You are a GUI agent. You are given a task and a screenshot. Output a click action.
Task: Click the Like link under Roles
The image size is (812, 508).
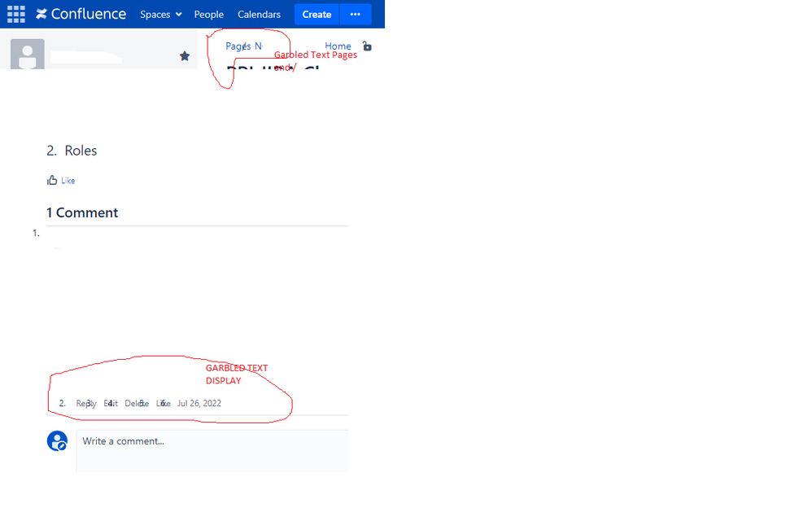pyautogui.click(x=68, y=181)
